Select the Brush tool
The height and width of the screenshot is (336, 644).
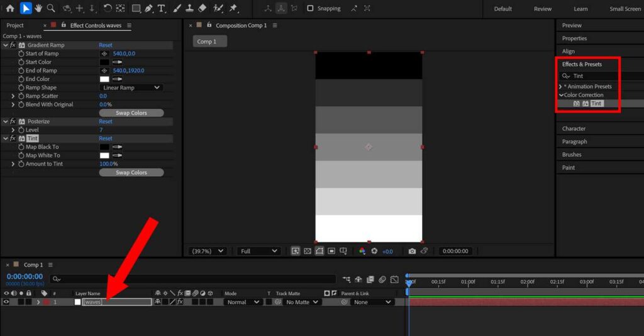177,8
